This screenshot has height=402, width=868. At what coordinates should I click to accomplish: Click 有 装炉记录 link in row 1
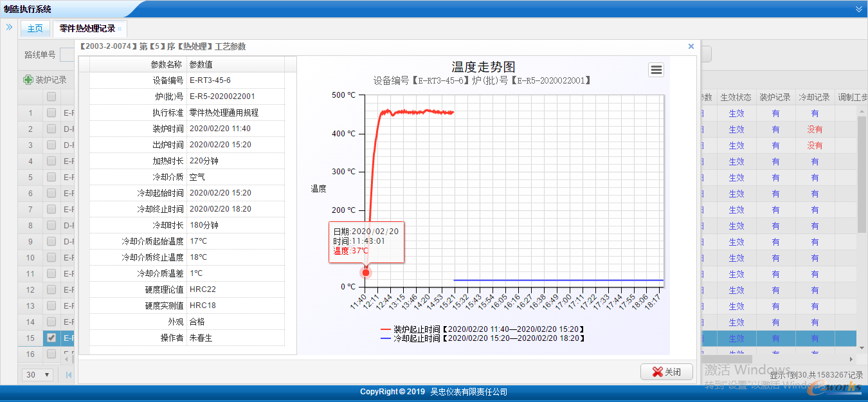(775, 113)
